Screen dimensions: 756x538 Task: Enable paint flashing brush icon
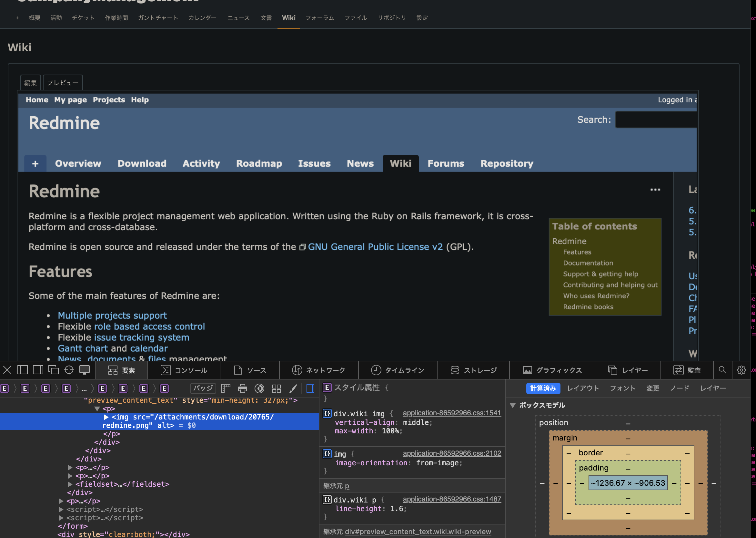[x=293, y=388]
